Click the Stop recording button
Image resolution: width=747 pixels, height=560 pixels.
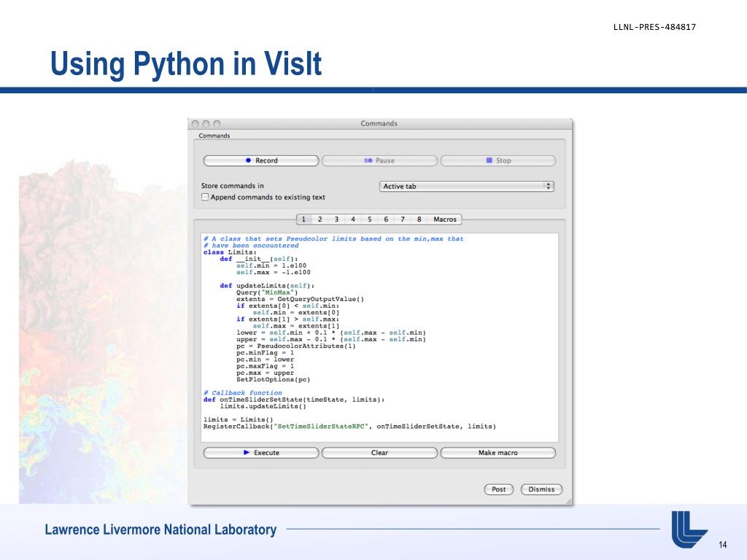[x=498, y=160]
